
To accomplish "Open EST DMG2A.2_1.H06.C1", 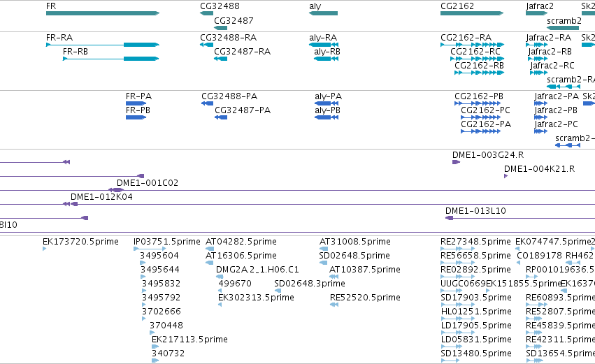I will pyautogui.click(x=257, y=270).
